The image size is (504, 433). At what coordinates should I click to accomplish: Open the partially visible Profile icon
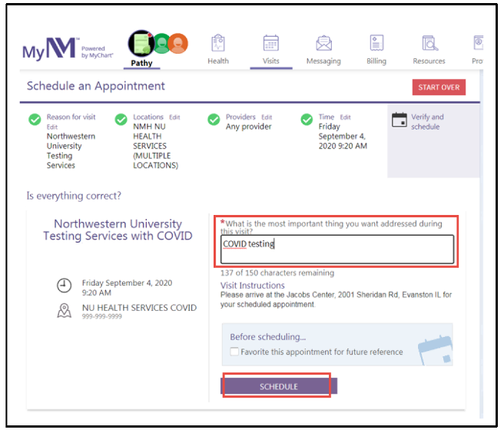pyautogui.click(x=479, y=43)
